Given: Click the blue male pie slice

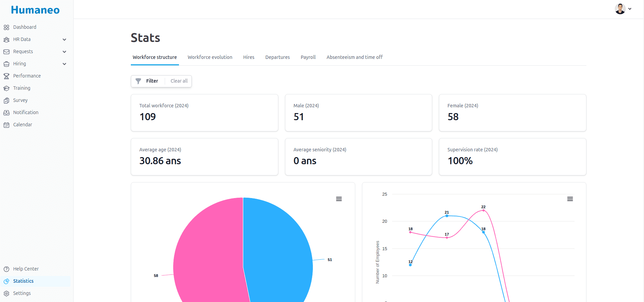Looking at the screenshot, I should click(278, 251).
